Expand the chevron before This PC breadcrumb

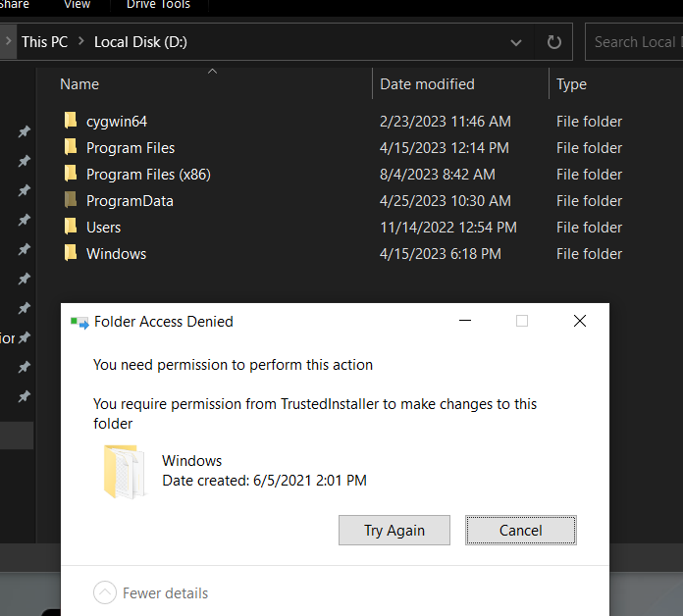pyautogui.click(x=8, y=41)
